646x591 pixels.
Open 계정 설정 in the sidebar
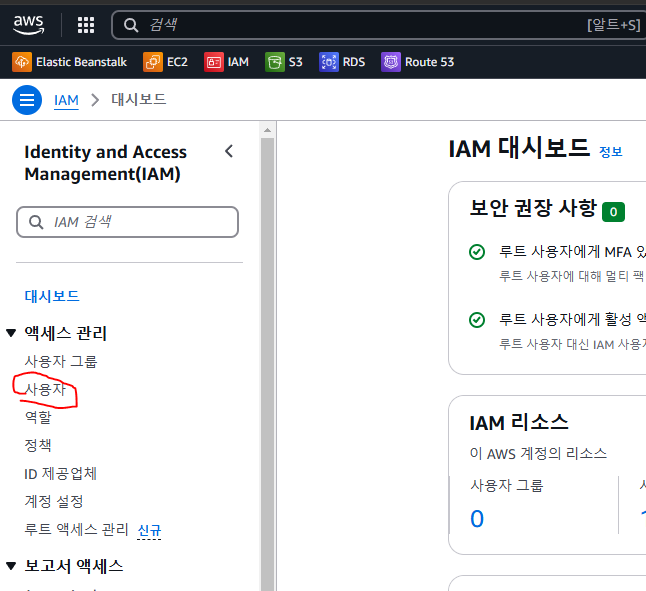coord(54,501)
